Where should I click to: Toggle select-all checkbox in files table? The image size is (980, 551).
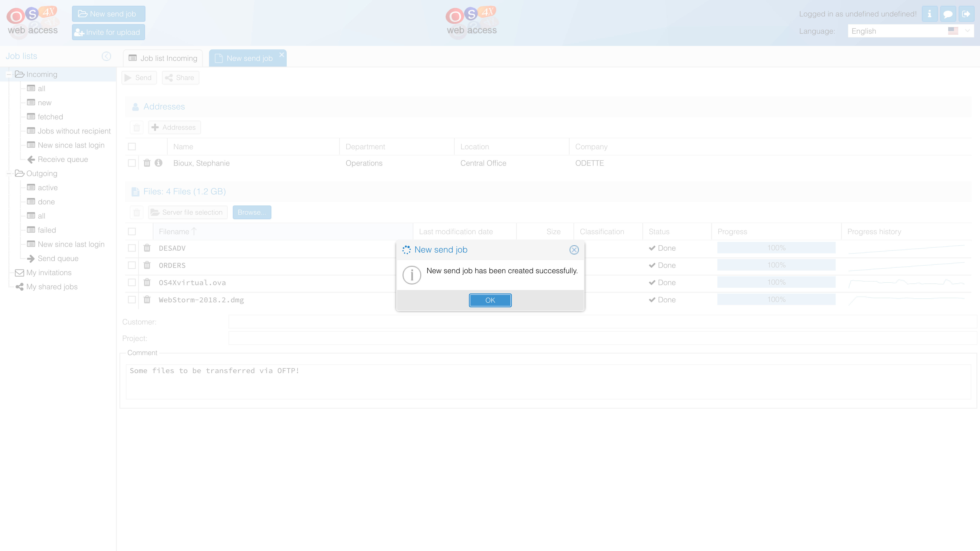click(132, 231)
